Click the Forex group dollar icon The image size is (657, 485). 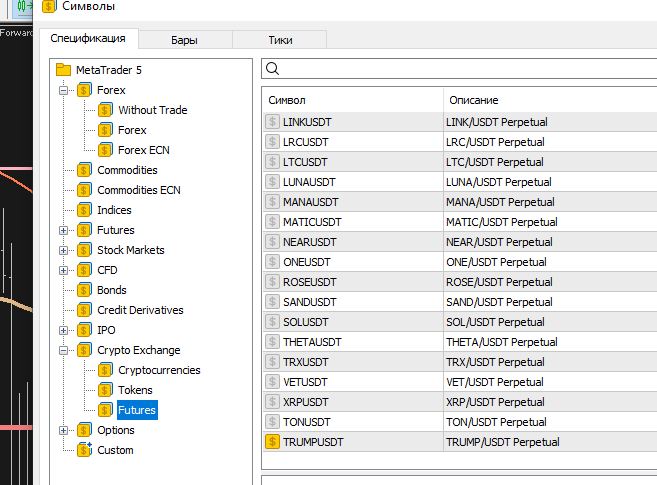click(84, 90)
